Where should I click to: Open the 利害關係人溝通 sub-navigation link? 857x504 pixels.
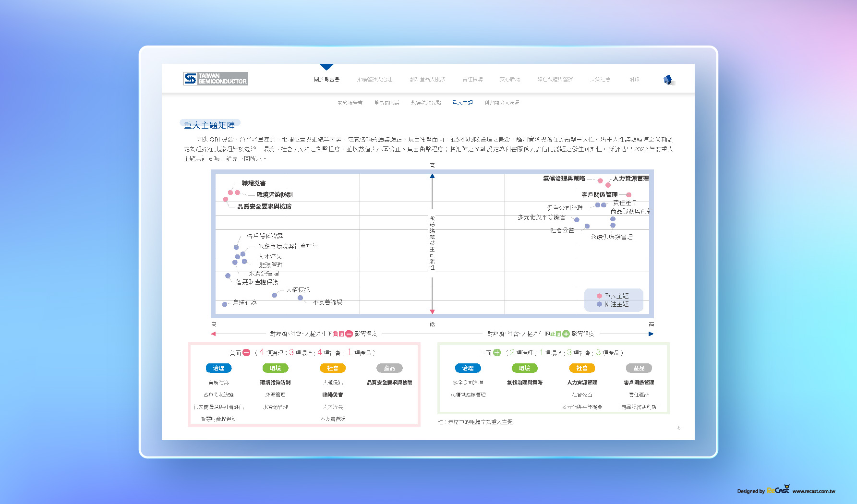(x=502, y=103)
